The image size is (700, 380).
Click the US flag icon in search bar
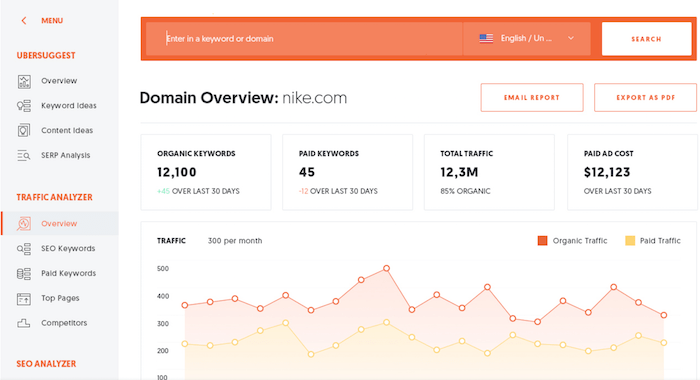coord(486,38)
